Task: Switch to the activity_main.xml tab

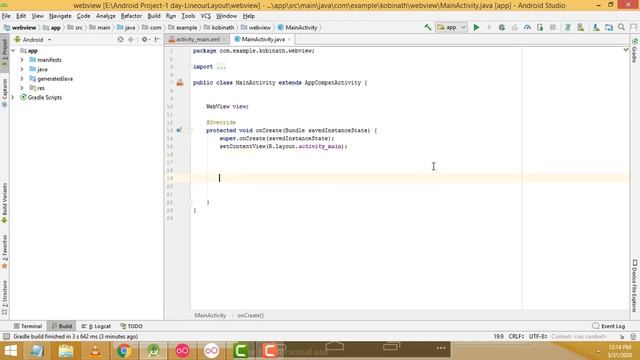Action: click(x=198, y=39)
